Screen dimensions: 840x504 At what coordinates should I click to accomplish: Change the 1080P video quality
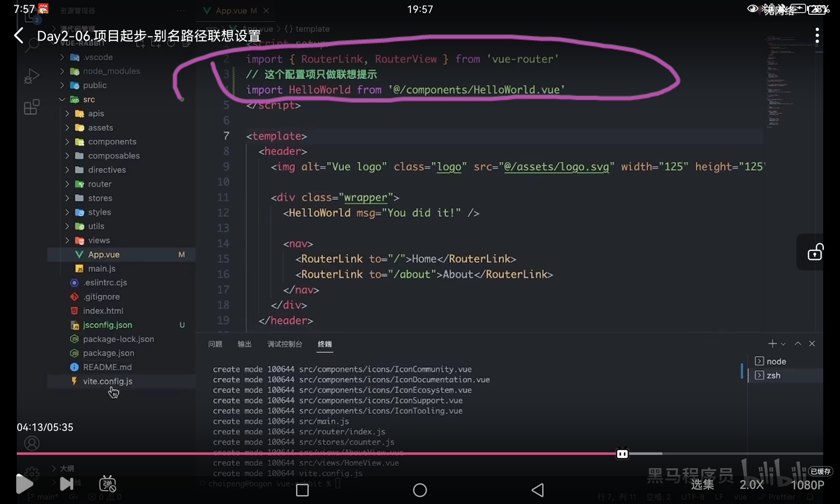pos(807,485)
